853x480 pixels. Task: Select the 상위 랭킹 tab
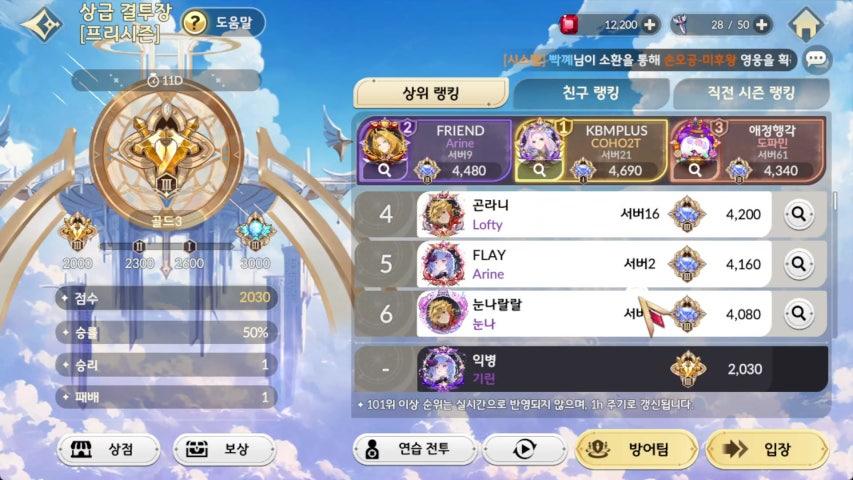(431, 93)
